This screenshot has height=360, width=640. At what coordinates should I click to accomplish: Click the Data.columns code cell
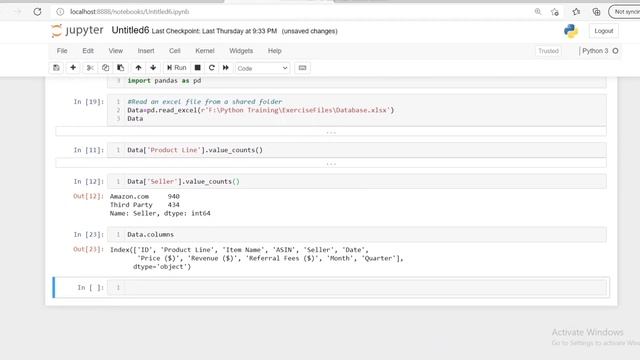[357, 235]
